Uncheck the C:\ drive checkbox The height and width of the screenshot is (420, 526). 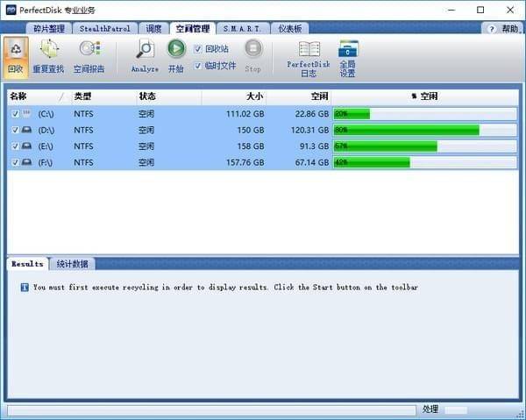click(15, 114)
